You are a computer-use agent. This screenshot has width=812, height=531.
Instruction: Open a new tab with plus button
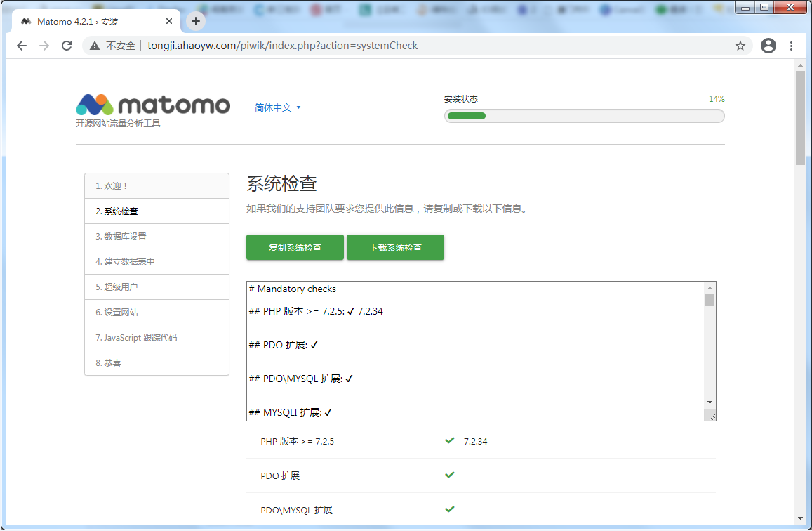(x=195, y=21)
